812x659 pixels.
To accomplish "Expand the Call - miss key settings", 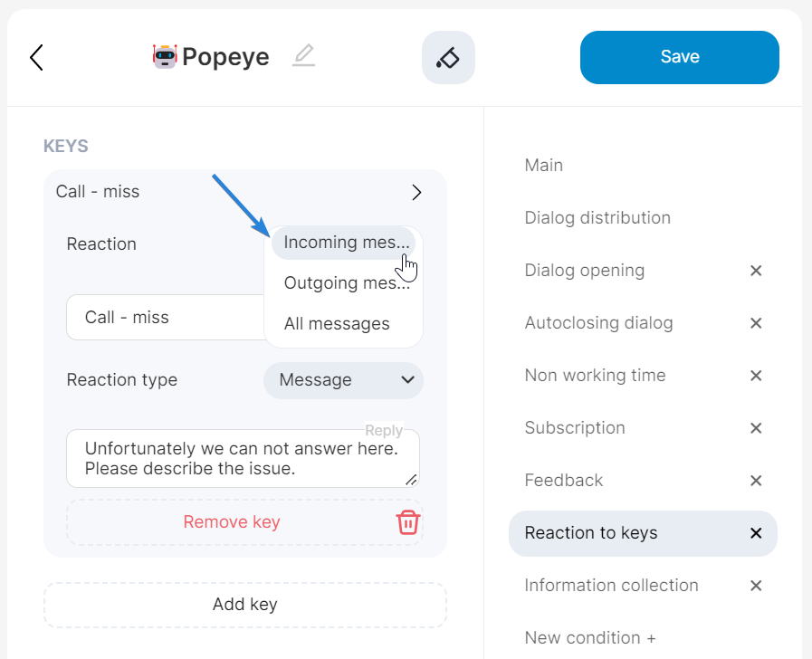I will pyautogui.click(x=416, y=192).
